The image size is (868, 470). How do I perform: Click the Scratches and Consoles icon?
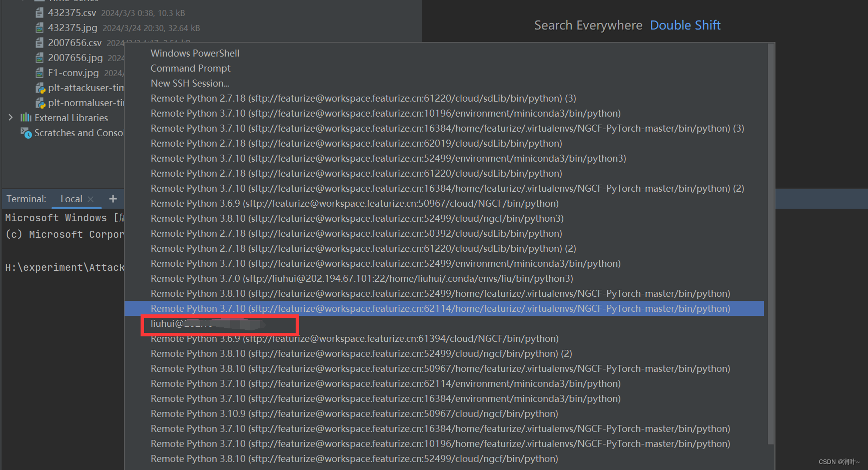click(x=26, y=133)
